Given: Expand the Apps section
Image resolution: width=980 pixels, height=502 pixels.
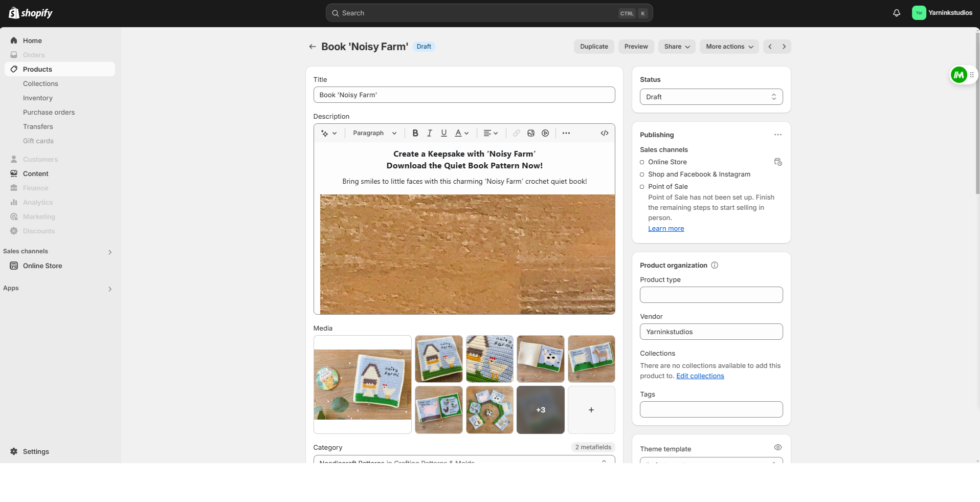Looking at the screenshot, I should 110,289.
